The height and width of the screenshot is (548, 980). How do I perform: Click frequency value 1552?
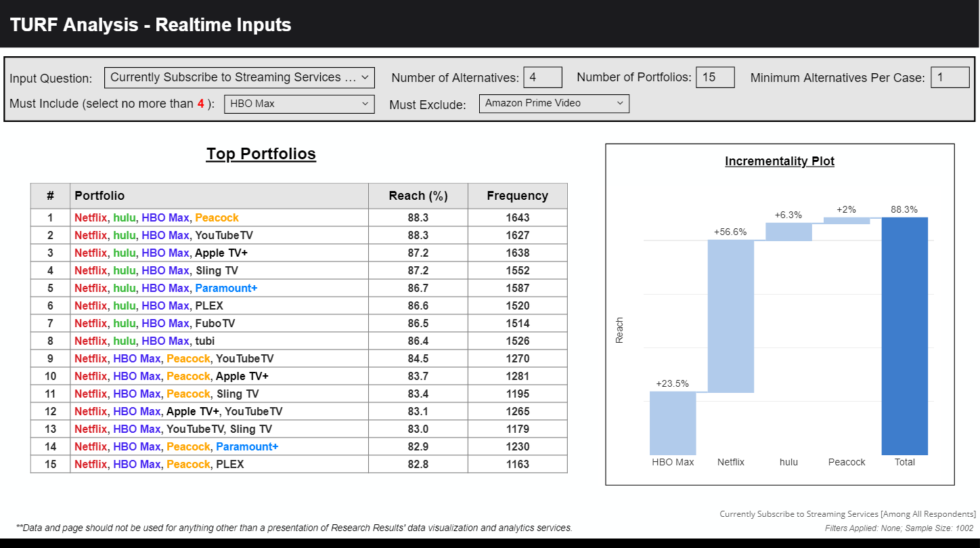click(x=518, y=270)
